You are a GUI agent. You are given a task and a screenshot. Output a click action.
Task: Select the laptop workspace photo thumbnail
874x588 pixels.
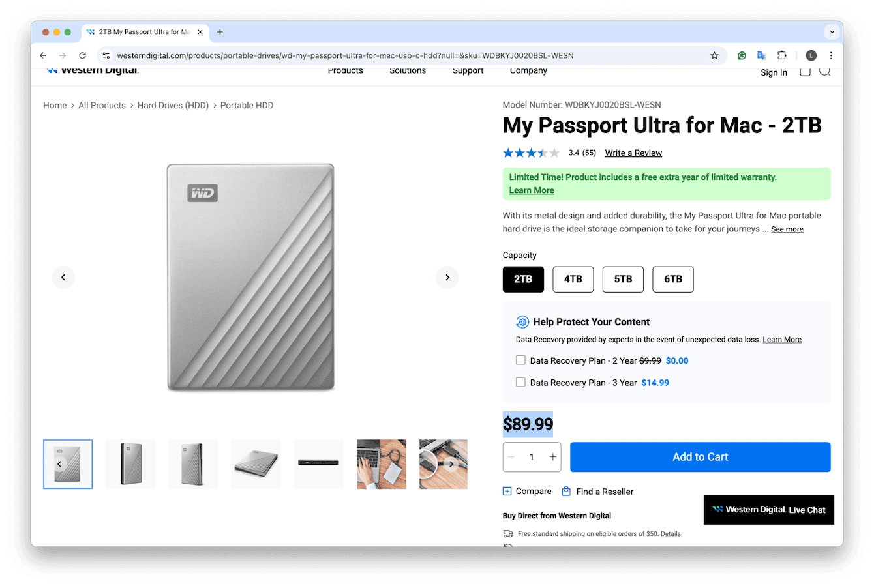click(382, 463)
